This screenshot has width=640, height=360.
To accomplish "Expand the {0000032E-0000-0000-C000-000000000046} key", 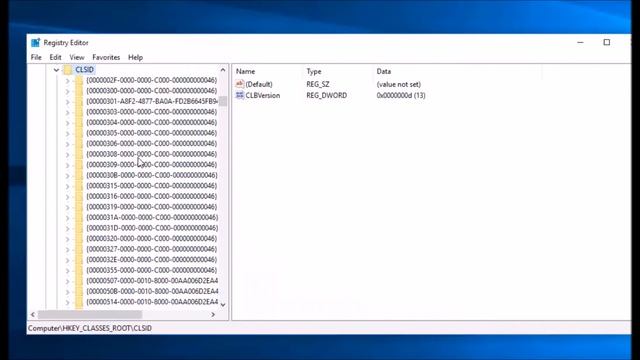I will pyautogui.click(x=67, y=260).
